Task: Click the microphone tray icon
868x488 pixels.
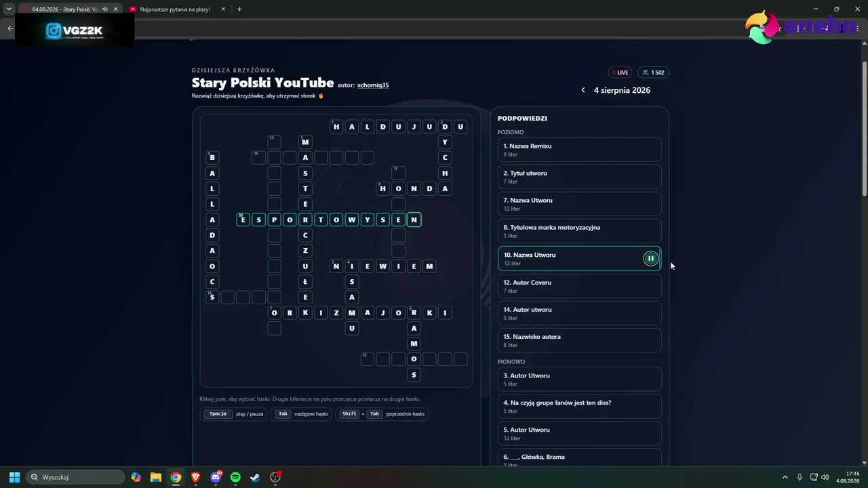Action: [800, 477]
